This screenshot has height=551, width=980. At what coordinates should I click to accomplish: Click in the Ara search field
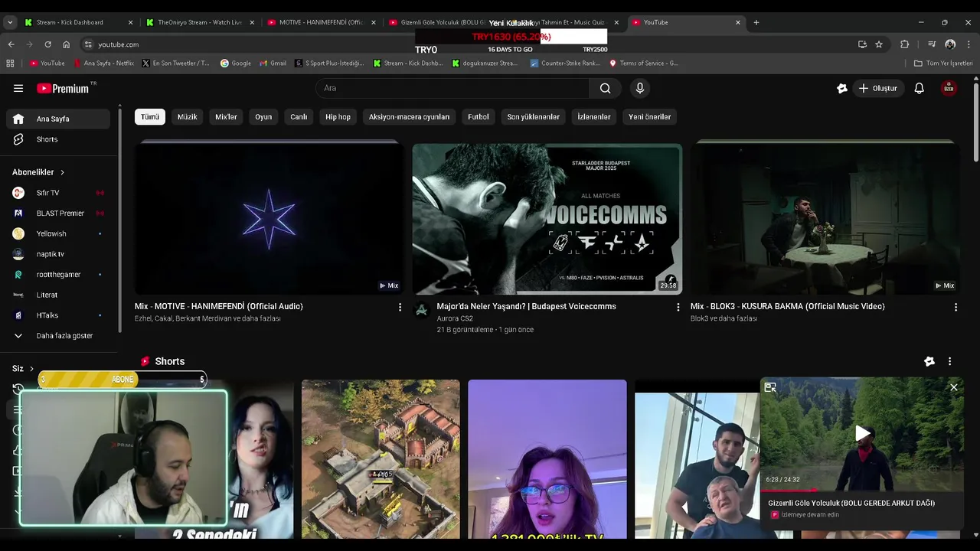(x=452, y=88)
